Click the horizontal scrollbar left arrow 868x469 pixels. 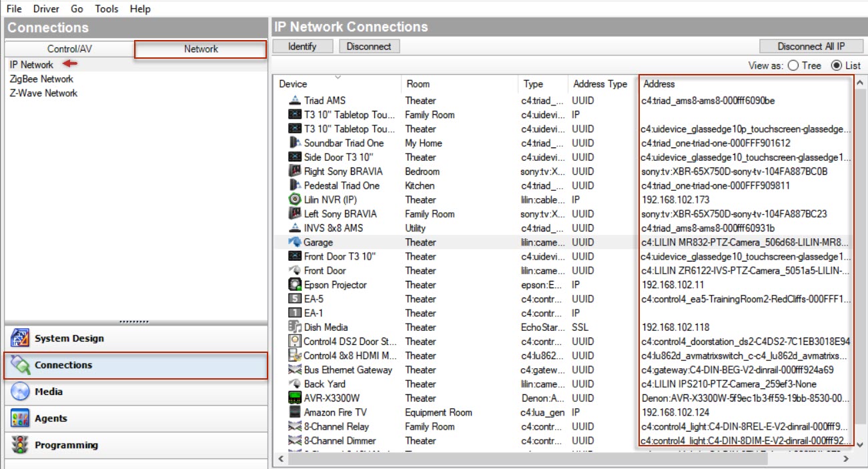[281, 459]
